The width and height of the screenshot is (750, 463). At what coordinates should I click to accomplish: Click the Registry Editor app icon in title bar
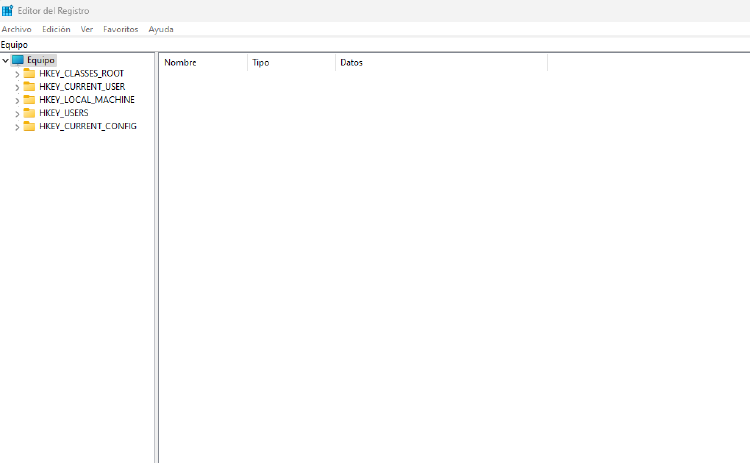7,10
